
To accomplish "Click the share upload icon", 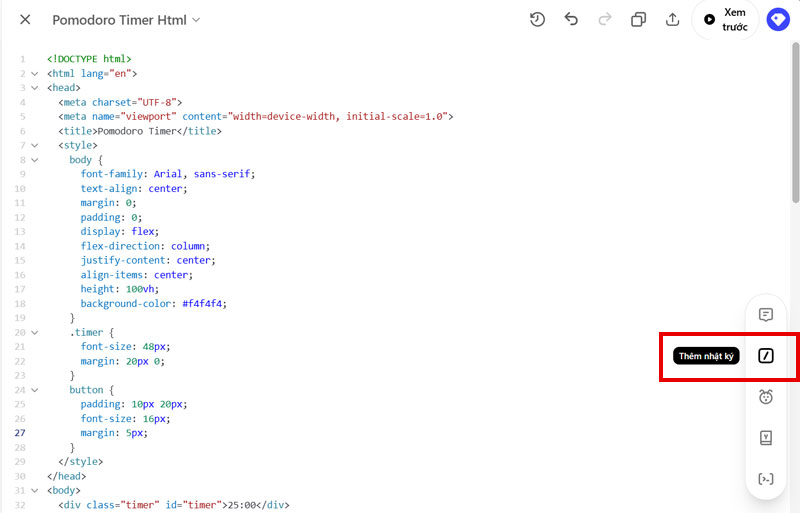I will click(x=672, y=19).
